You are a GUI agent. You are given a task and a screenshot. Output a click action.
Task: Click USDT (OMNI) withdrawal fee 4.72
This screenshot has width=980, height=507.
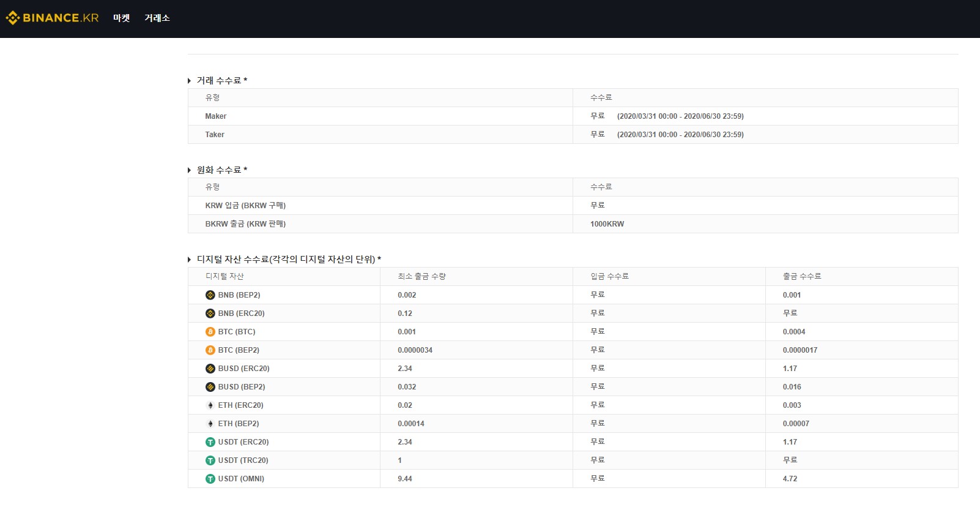tap(790, 479)
